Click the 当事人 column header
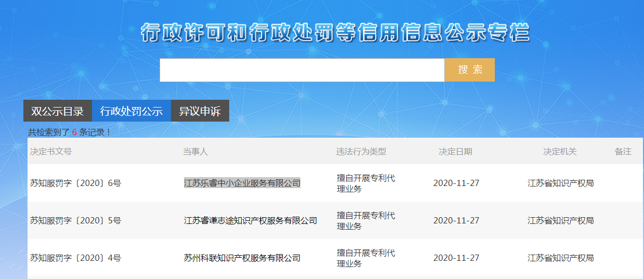The image size is (644, 279). tap(195, 152)
